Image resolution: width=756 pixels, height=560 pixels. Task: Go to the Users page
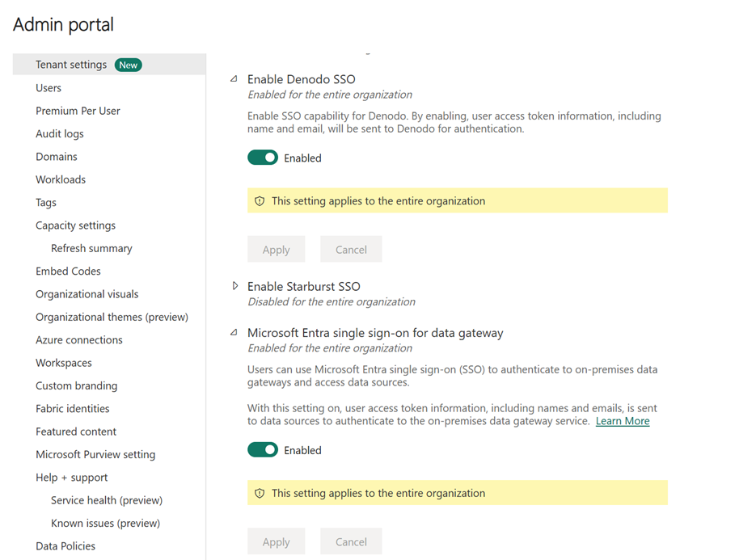pos(49,88)
